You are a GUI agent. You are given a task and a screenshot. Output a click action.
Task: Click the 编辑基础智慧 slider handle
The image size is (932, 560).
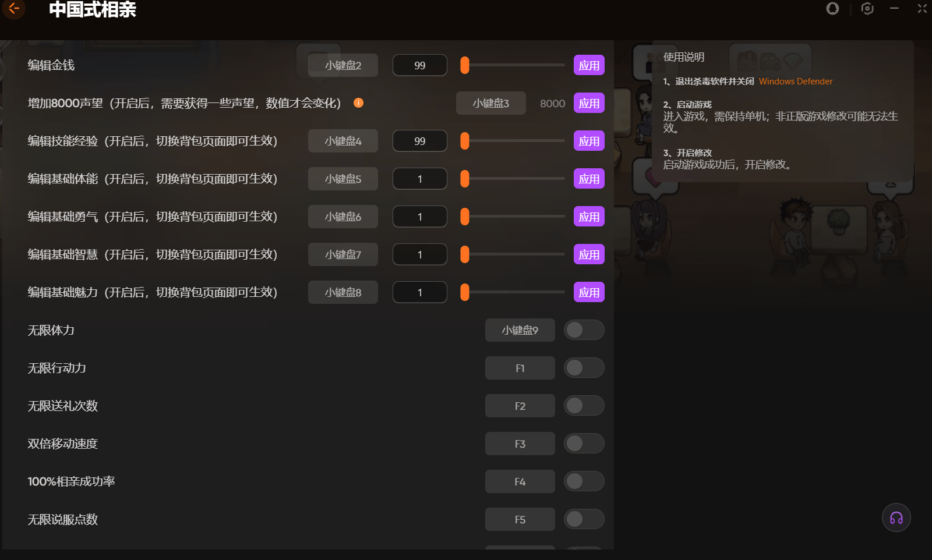(465, 254)
